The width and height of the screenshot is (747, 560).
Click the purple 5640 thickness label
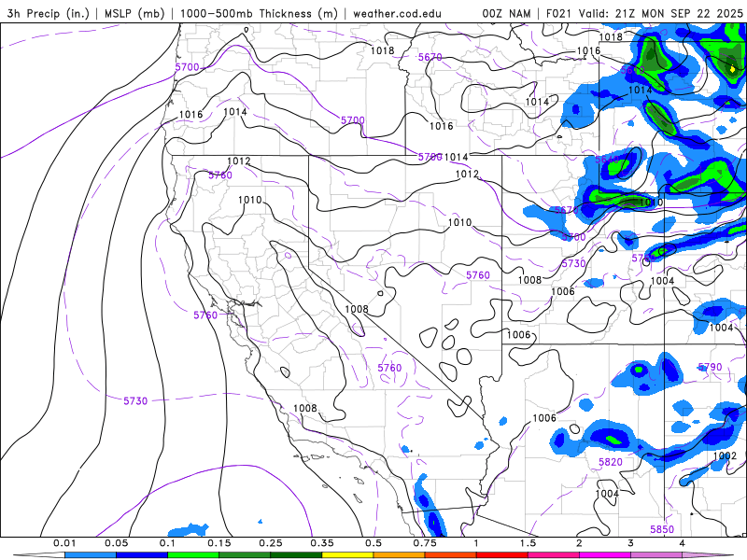(607, 159)
